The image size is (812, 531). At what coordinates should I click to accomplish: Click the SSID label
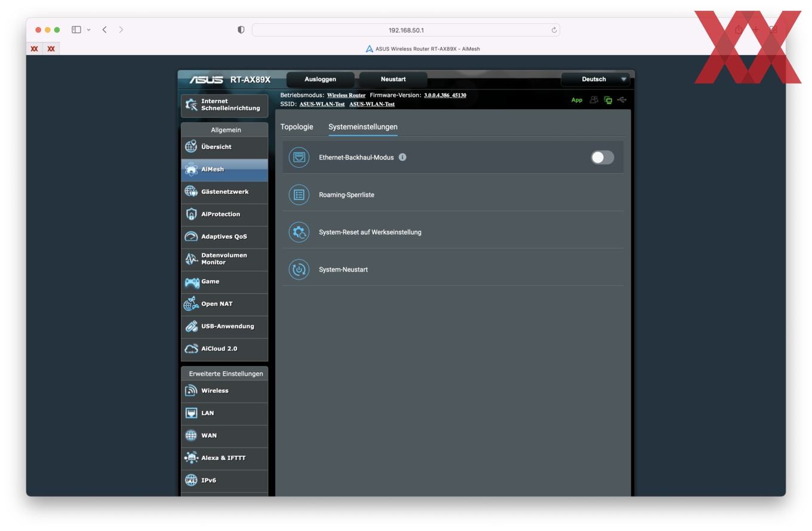tap(288, 104)
